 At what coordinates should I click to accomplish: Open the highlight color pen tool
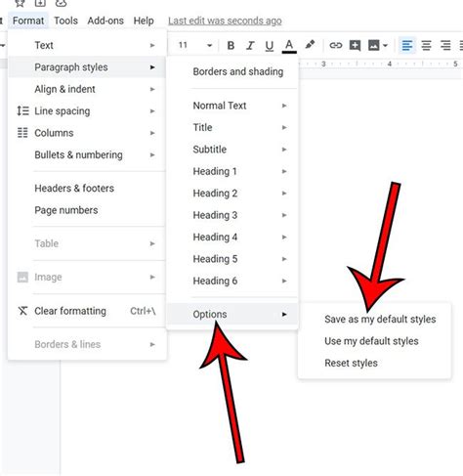click(310, 45)
